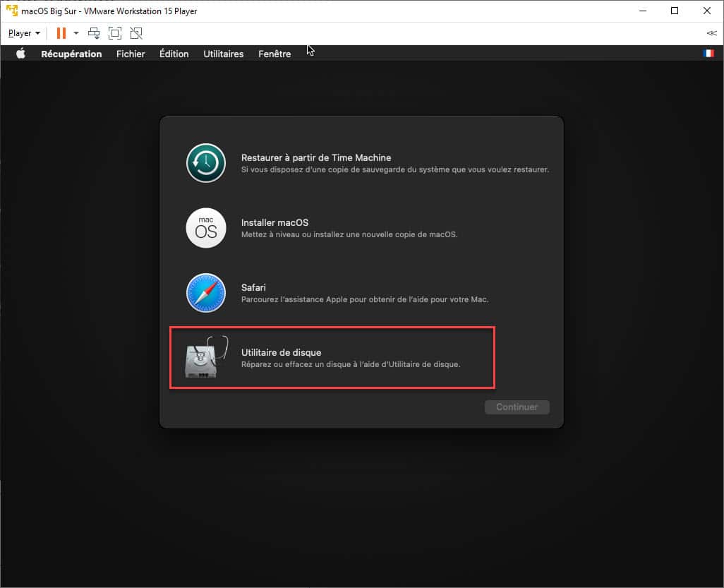
Task: Open the VMware Player dropdown menu
Action: [x=24, y=33]
